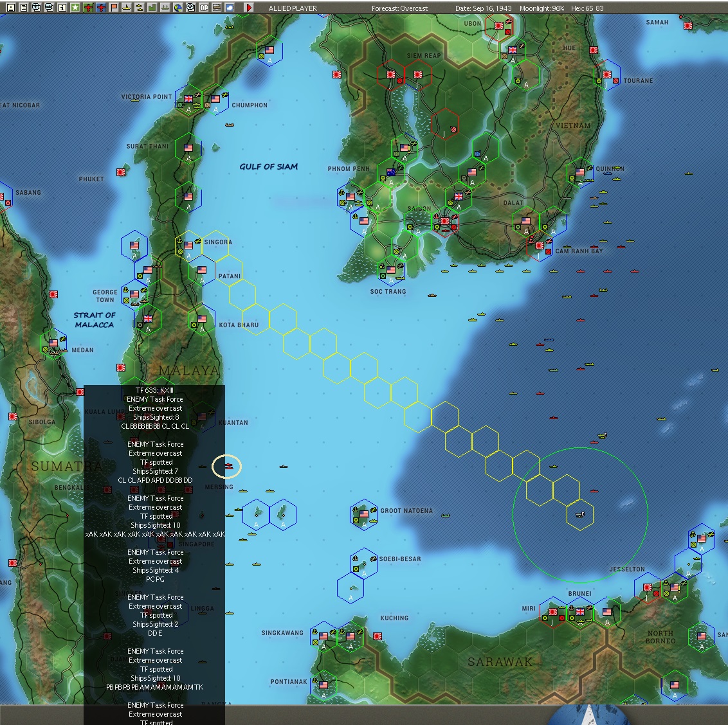Viewport: 728px width, 725px height.
Task: Click the Japanese base at Cam Ranh Bay
Action: click(x=540, y=246)
